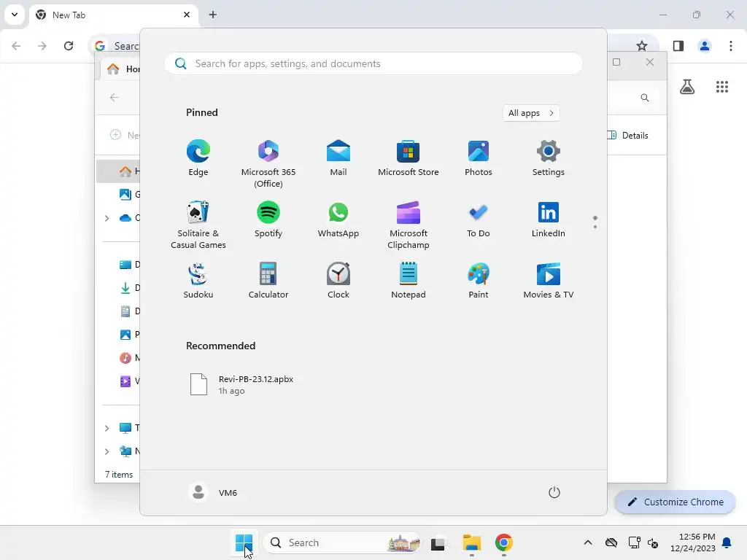The image size is (747, 560).
Task: Launch WhatsApp from pinned apps
Action: click(x=338, y=219)
